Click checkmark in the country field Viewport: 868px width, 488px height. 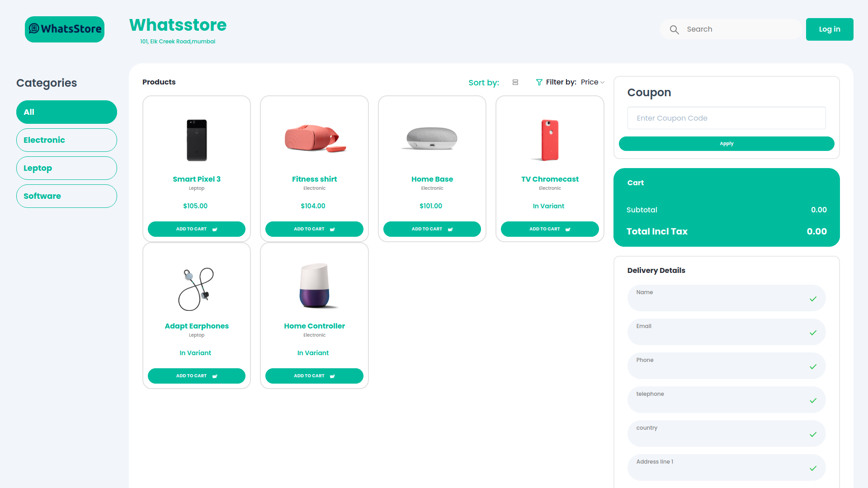813,435
